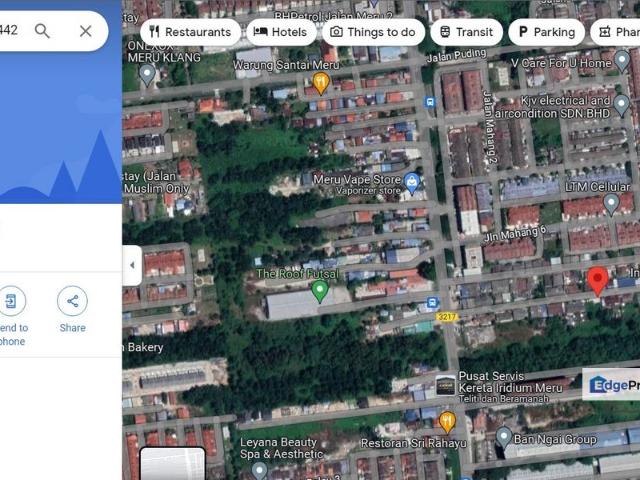Click the Restoran Sri Rahayu label
This screenshot has width=640, height=480.
coord(413,443)
